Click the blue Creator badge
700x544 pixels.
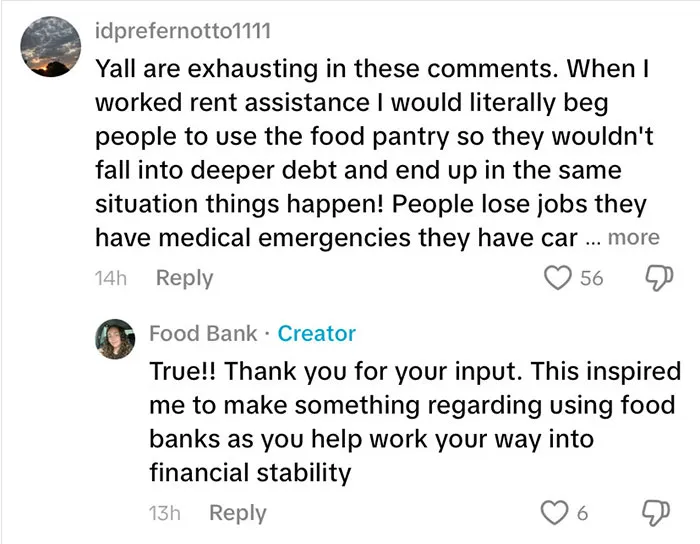click(x=317, y=333)
